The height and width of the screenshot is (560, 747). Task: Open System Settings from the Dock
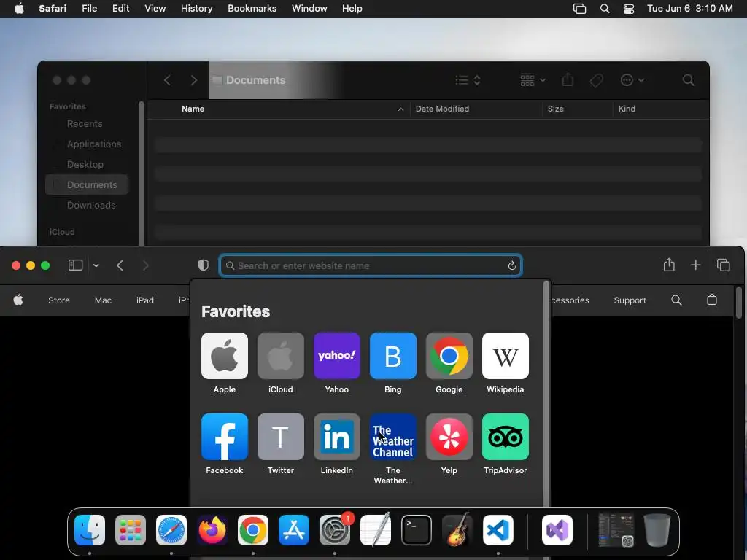point(334,530)
